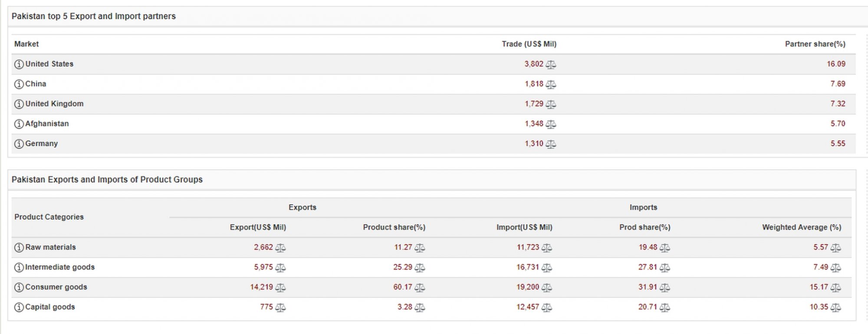868x334 pixels.
Task: Click the Product Categories column header
Action: pyautogui.click(x=49, y=217)
